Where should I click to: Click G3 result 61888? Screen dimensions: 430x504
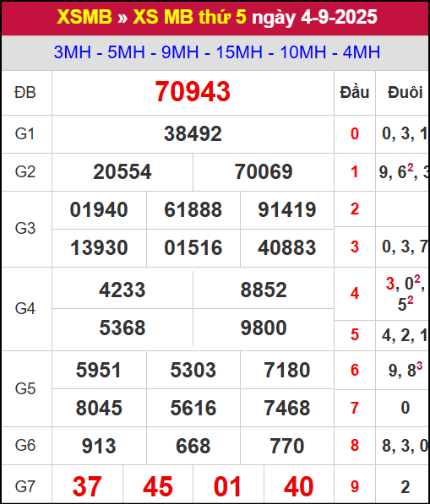pyautogui.click(x=193, y=209)
